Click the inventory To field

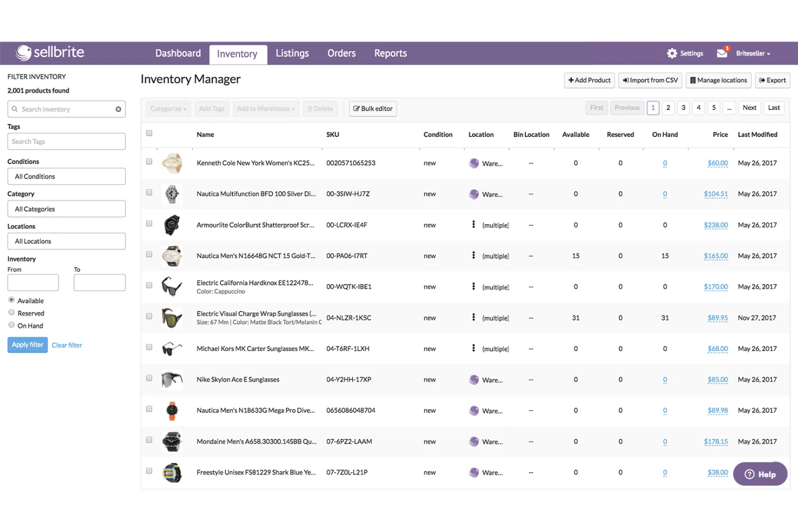pyautogui.click(x=100, y=282)
